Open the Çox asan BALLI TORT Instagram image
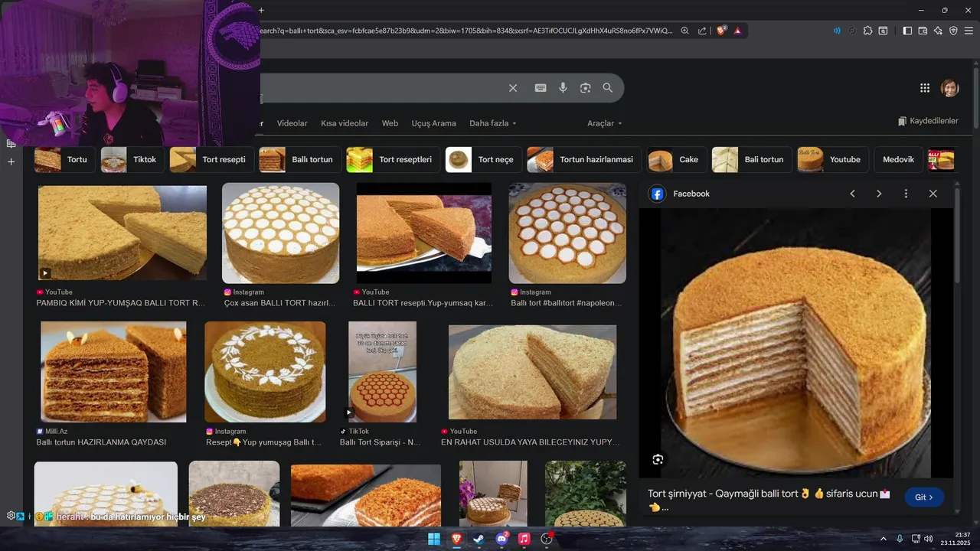The height and width of the screenshot is (551, 980). pos(280,233)
